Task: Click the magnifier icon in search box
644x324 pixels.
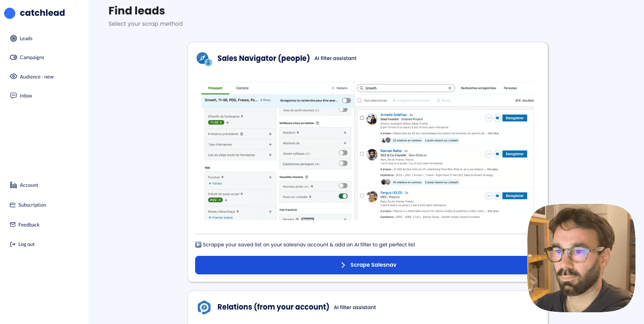Action: click(x=361, y=88)
